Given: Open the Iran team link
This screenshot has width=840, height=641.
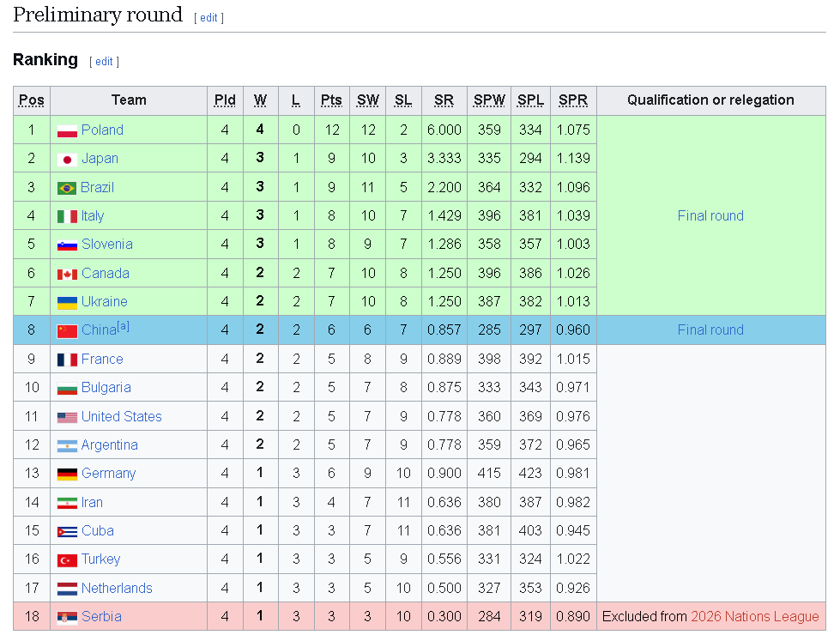Looking at the screenshot, I should point(92,502).
